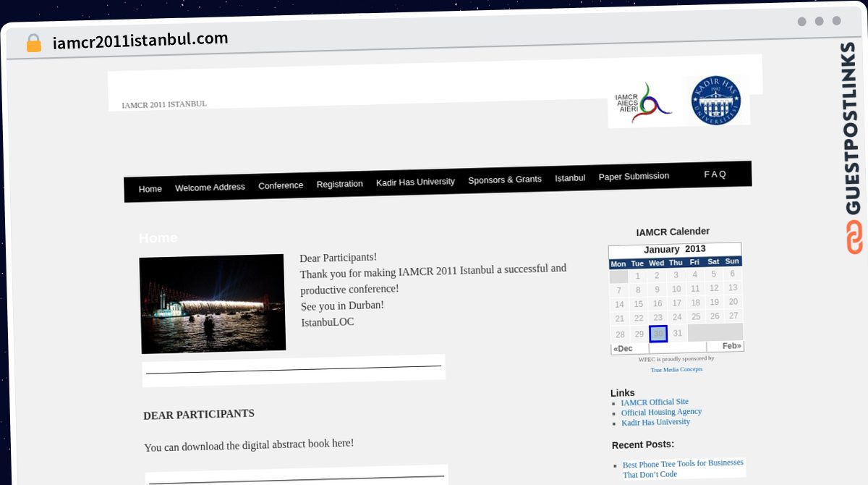Open the IAMCR Official Site link
This screenshot has width=868, height=485.
655,402
